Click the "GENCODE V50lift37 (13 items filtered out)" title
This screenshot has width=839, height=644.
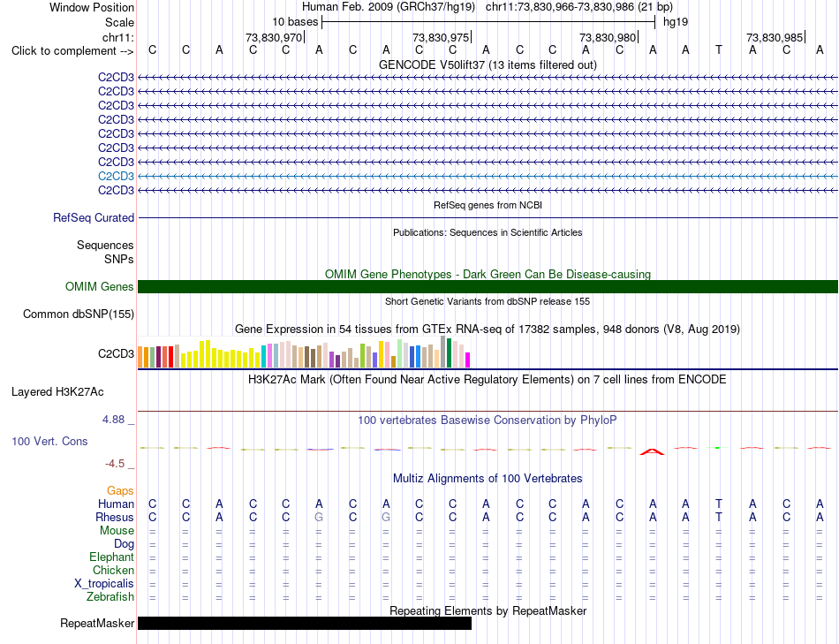point(488,64)
